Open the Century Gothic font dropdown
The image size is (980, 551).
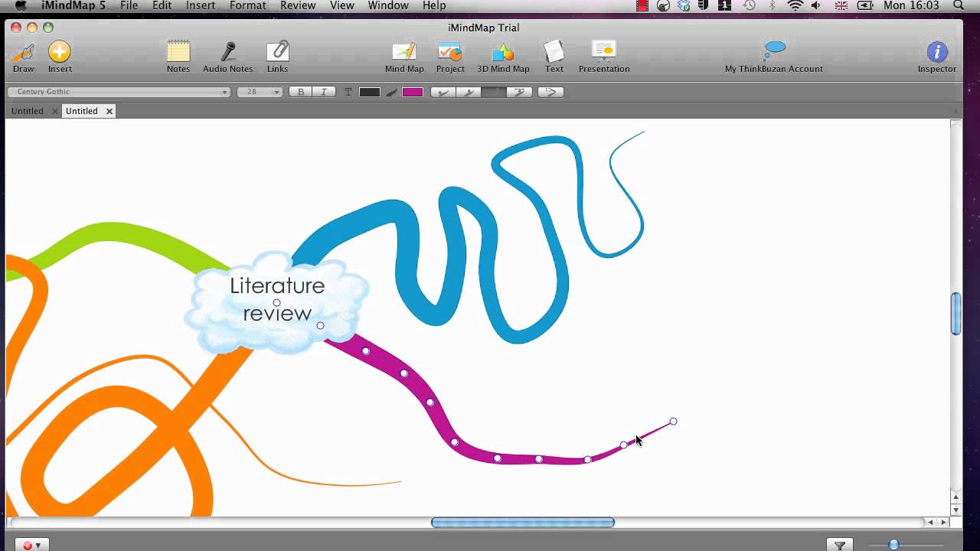click(117, 91)
